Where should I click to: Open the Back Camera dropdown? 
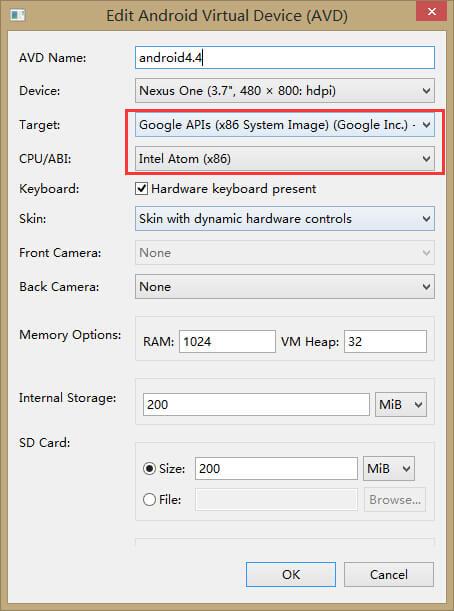285,287
